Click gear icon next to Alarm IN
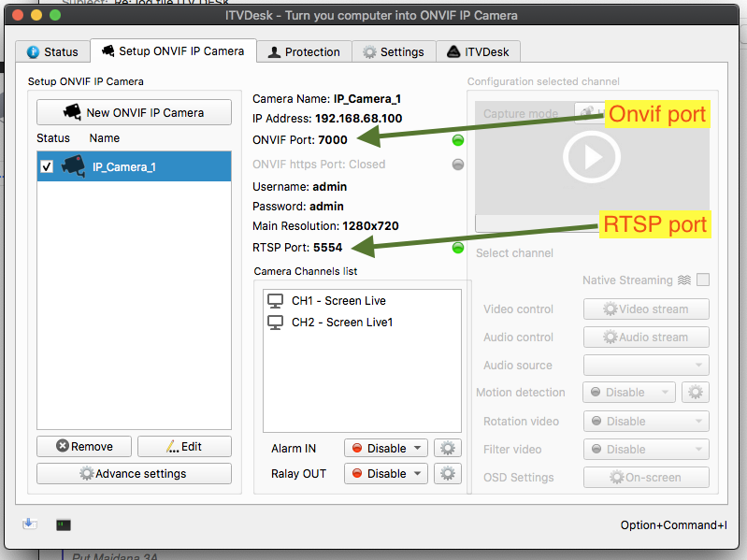This screenshot has height=560, width=747. pos(450,449)
